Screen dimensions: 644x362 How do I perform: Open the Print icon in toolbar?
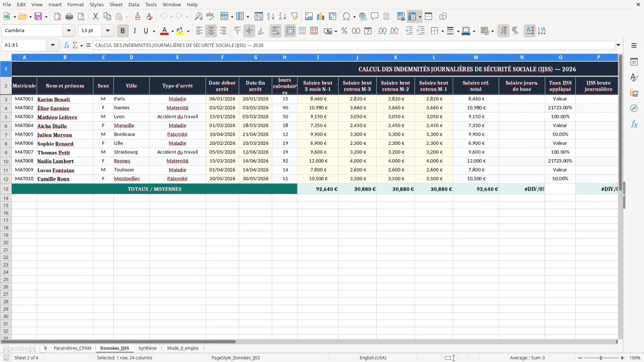(x=69, y=17)
